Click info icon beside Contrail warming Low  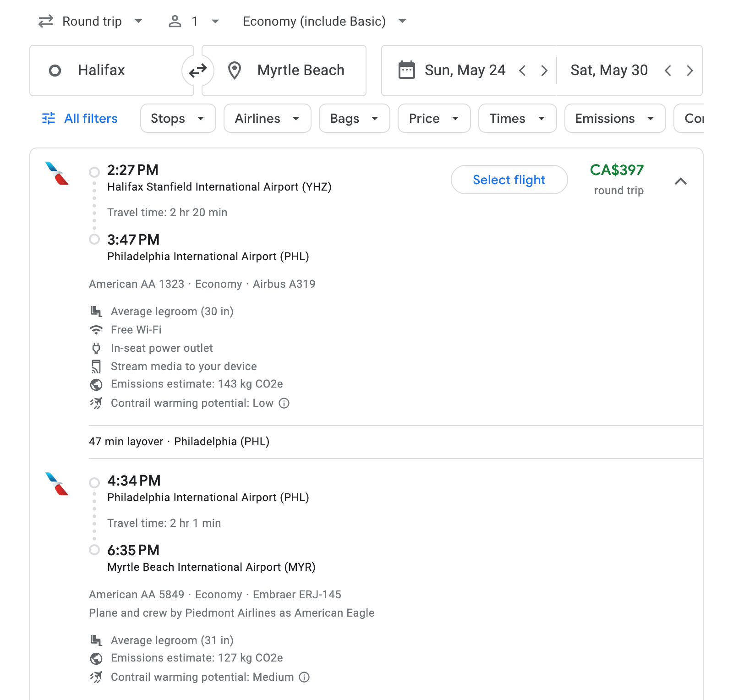pyautogui.click(x=284, y=403)
